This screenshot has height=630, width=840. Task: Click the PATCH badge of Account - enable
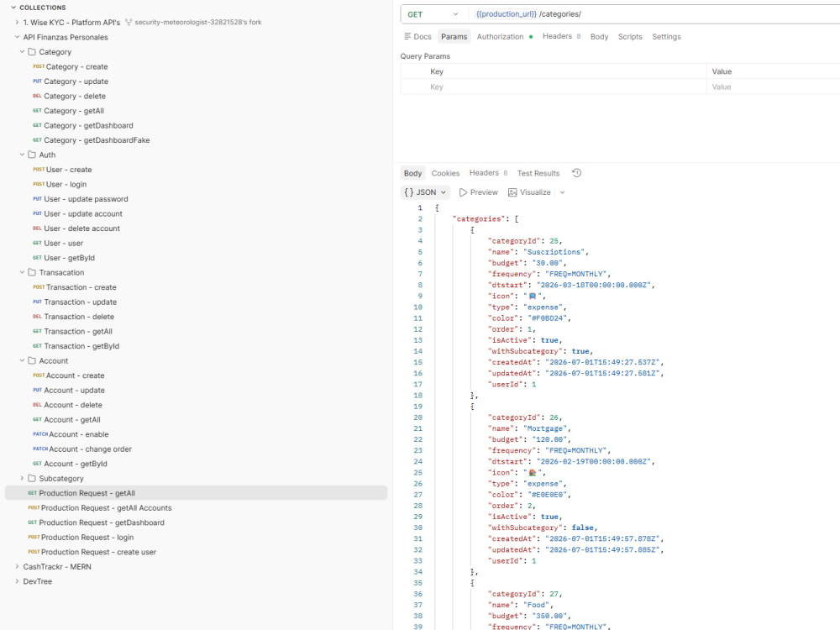(x=40, y=434)
